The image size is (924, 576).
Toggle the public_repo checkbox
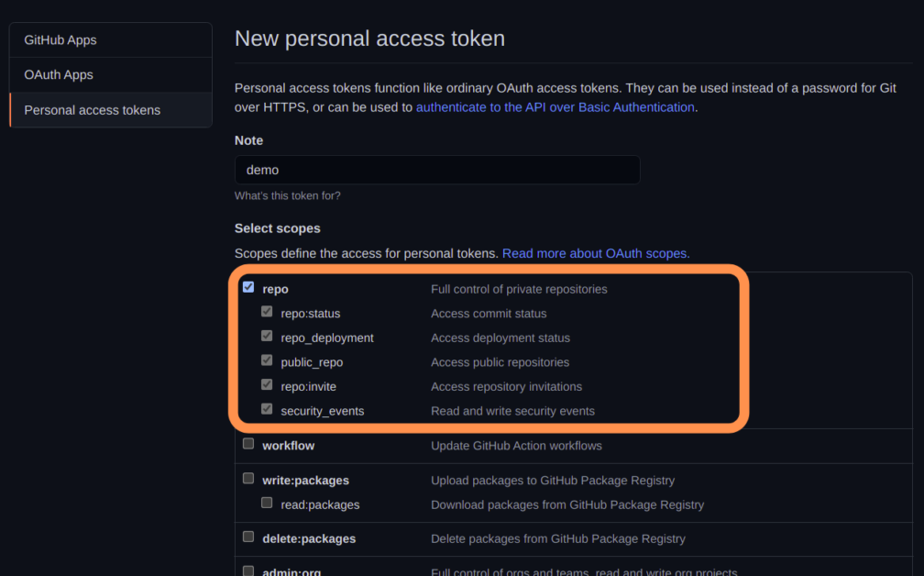tap(267, 360)
